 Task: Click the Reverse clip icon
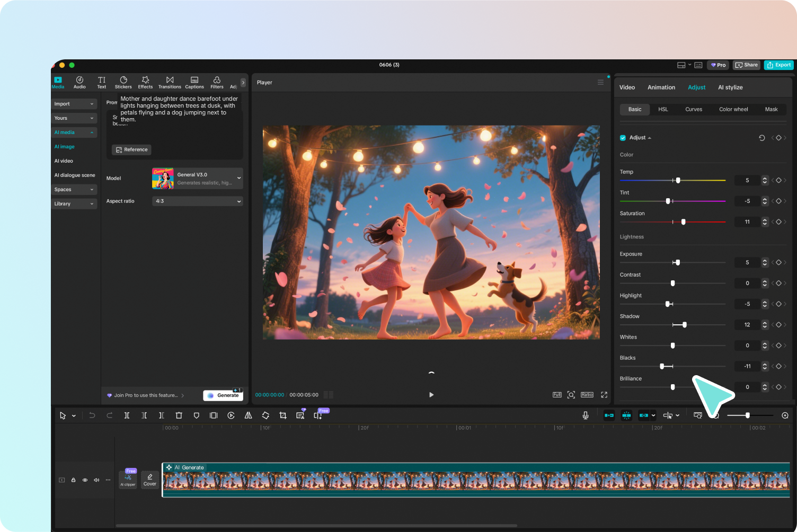231,415
